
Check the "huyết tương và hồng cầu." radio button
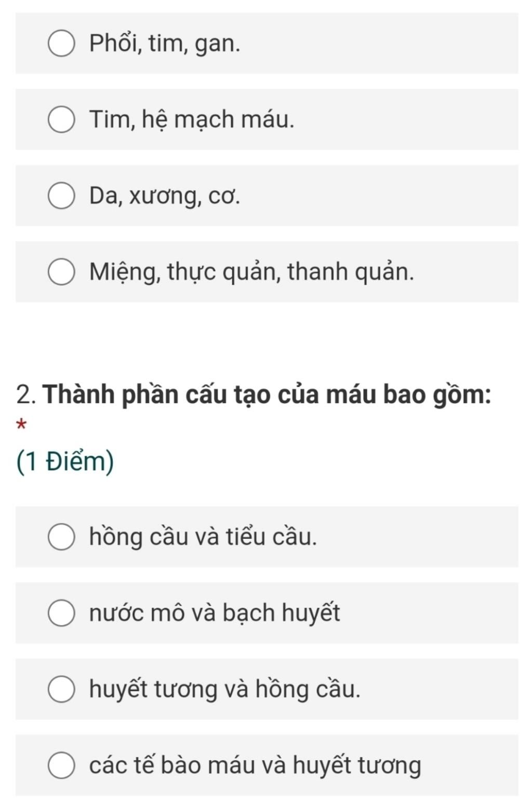pyautogui.click(x=61, y=689)
